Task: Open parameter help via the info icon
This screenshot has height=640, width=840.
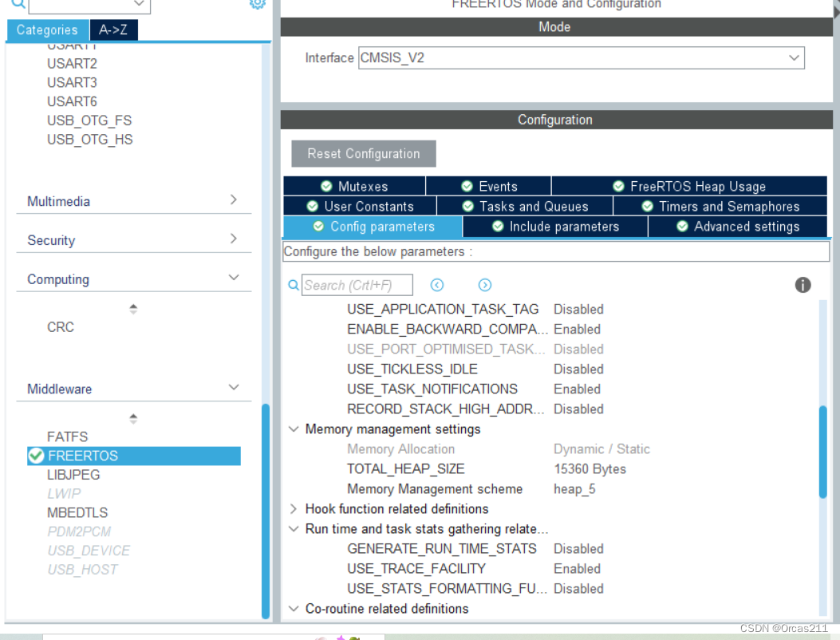Action: point(803,285)
